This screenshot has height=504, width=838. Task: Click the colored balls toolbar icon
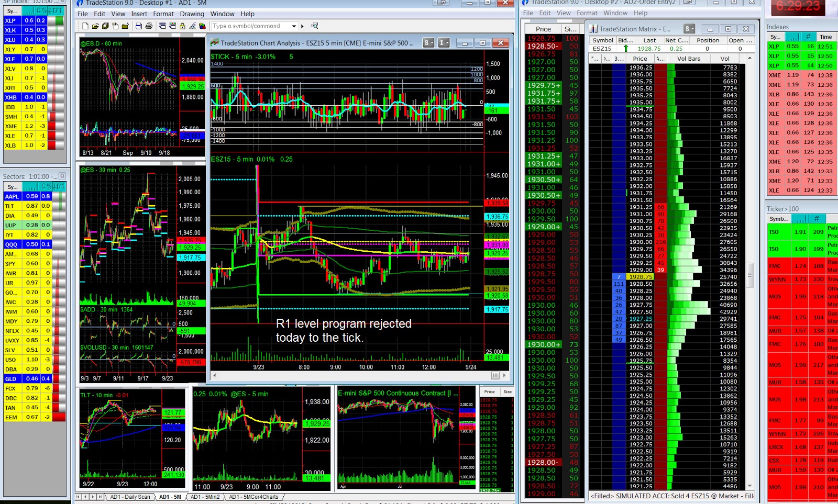coord(202,26)
